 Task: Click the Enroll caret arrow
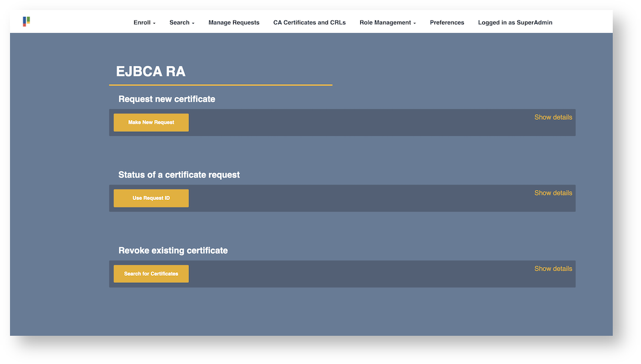154,24
